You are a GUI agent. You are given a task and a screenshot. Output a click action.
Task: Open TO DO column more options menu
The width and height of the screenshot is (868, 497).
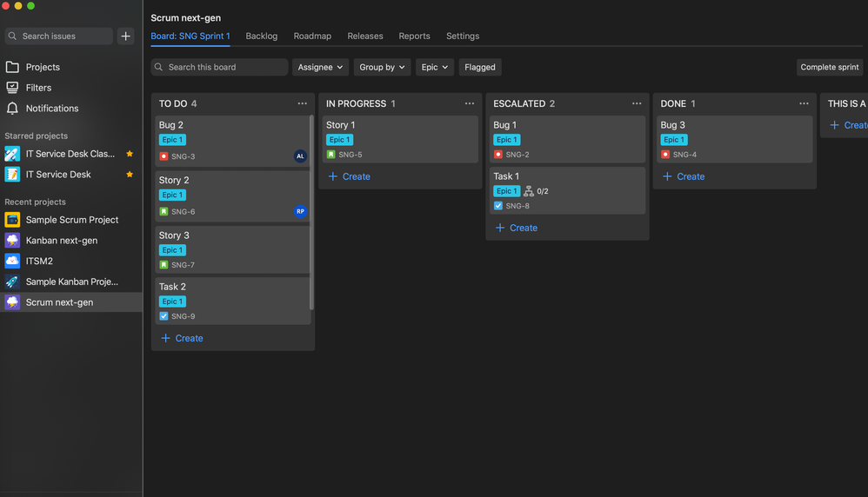tap(303, 103)
